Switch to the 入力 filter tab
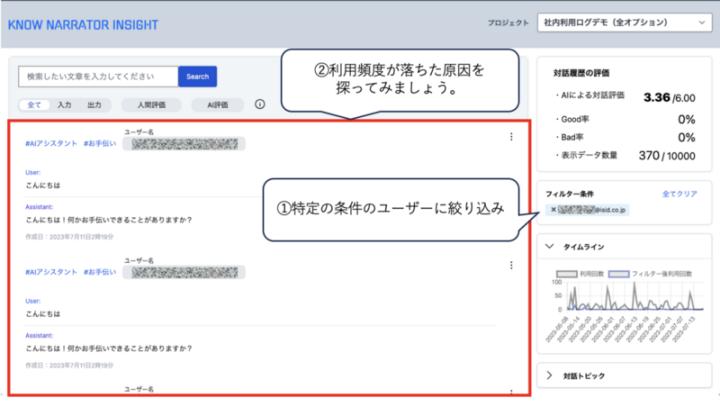 point(64,103)
